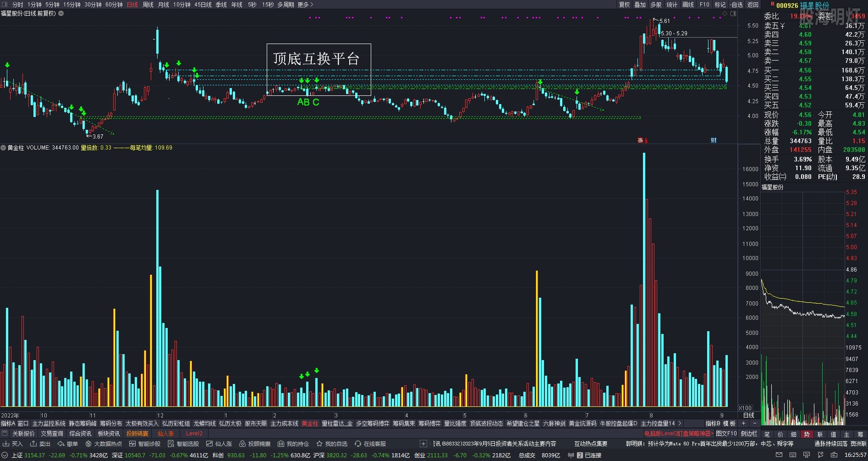Image resolution: width=868 pixels, height=461 pixels.
Task: Open 叠加 overlay menu
Action: 640,5
